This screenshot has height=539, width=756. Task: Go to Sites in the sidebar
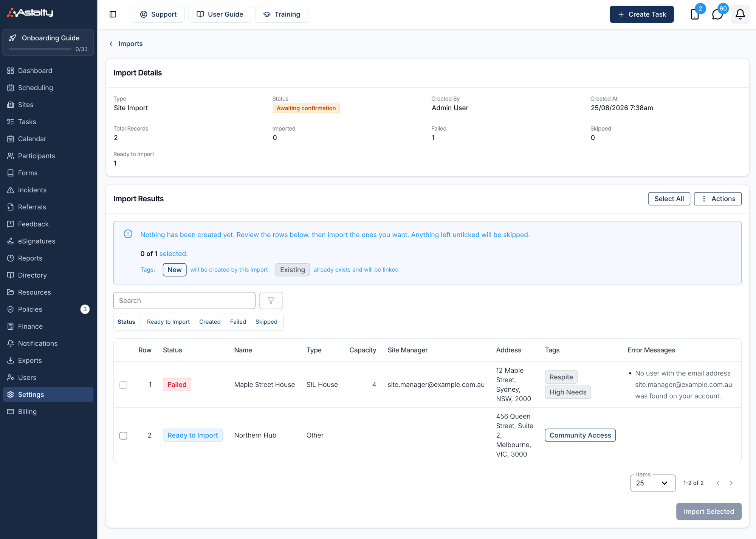point(48,105)
